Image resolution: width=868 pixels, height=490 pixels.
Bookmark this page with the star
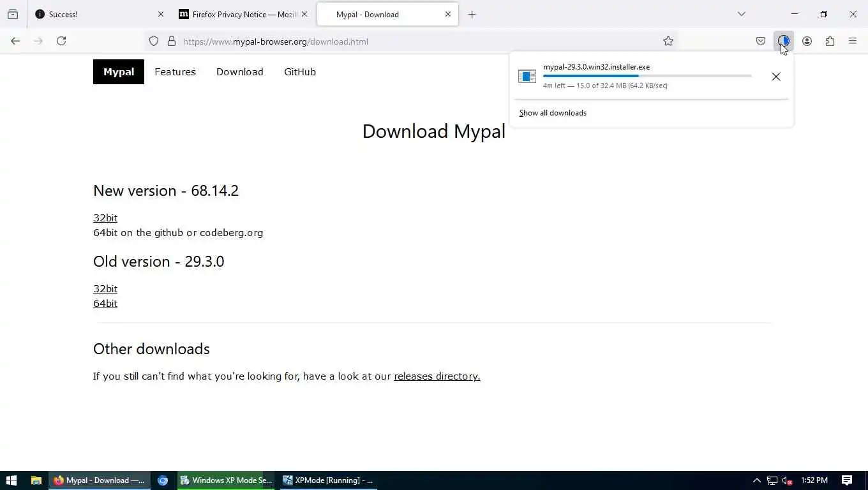tap(668, 41)
